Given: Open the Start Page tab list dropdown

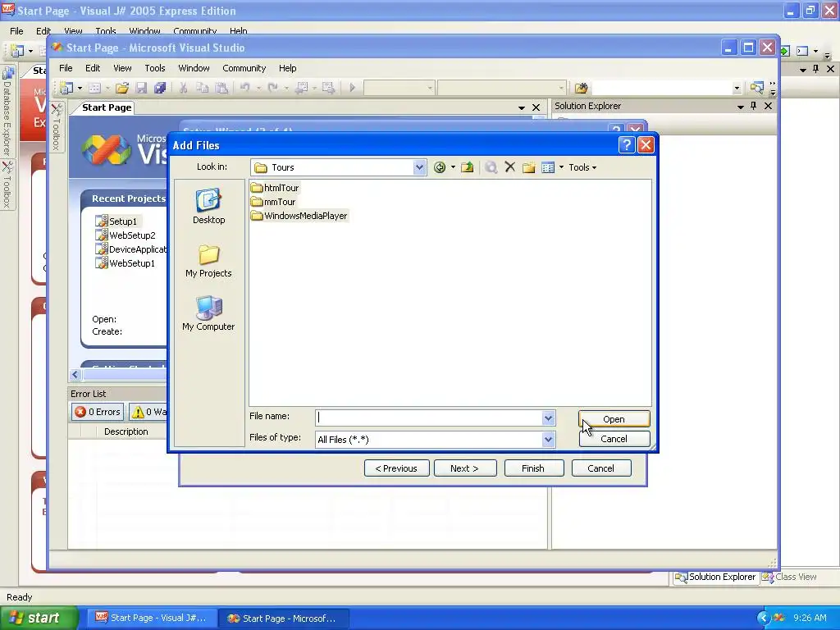Looking at the screenshot, I should tap(521, 107).
